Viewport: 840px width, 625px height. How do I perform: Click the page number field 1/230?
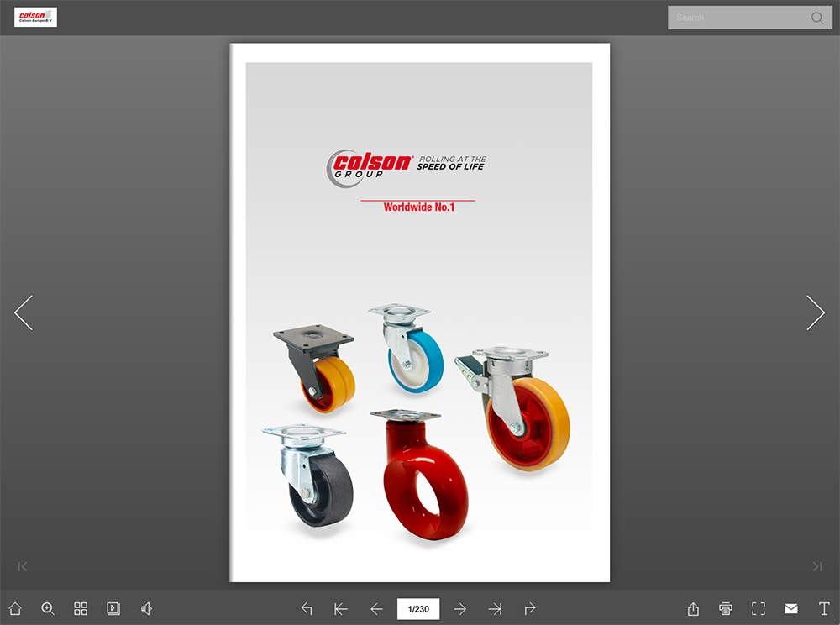(x=418, y=609)
